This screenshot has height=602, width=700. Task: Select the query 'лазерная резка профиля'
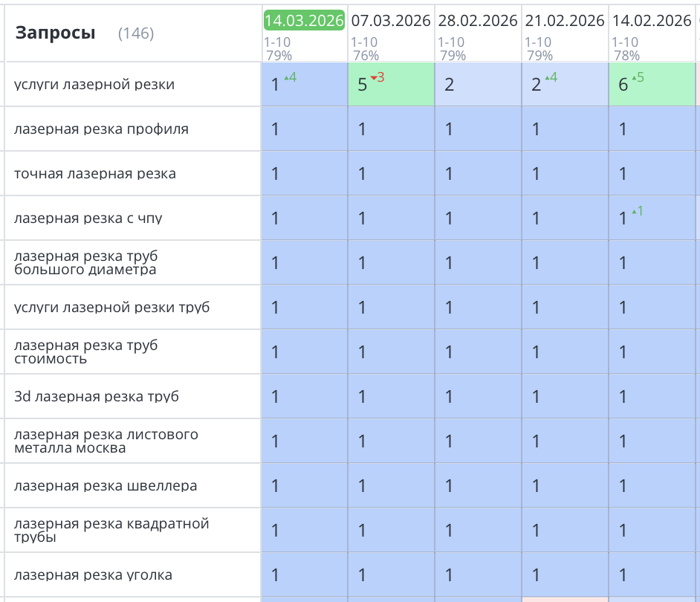101,129
